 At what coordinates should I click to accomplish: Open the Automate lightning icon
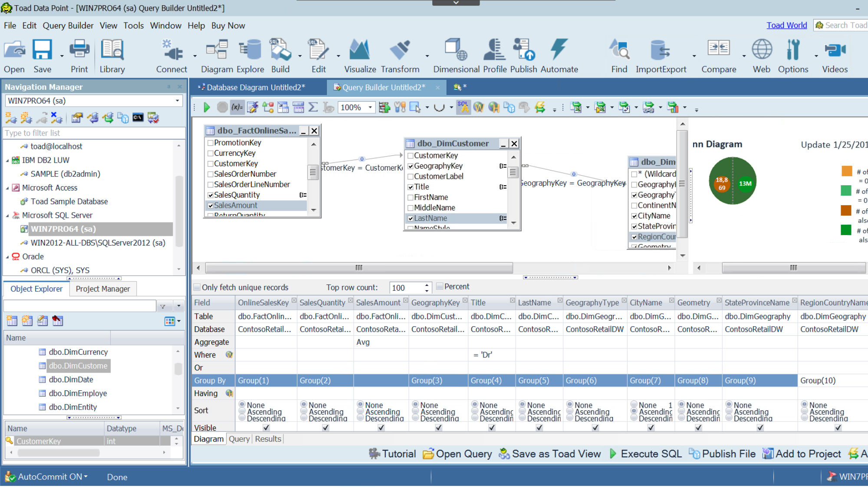[559, 50]
